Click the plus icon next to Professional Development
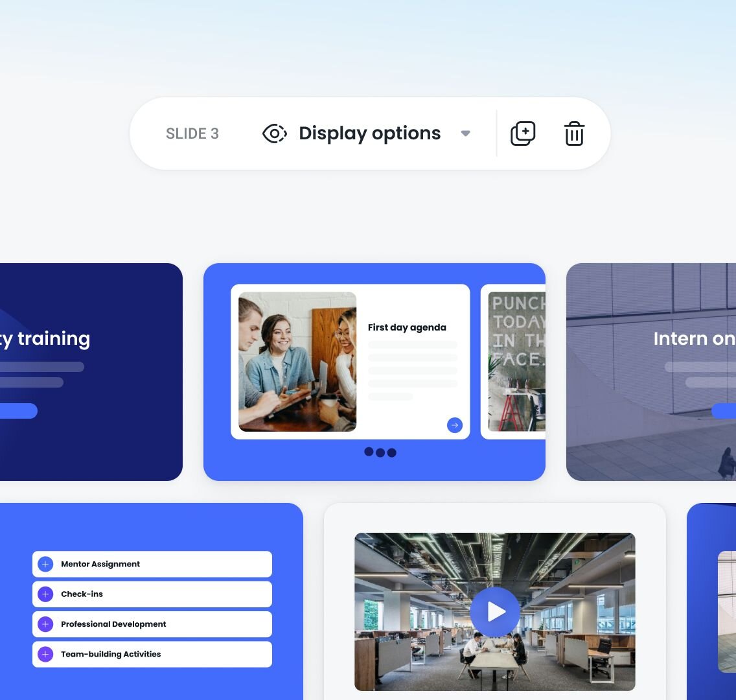 pyautogui.click(x=45, y=624)
